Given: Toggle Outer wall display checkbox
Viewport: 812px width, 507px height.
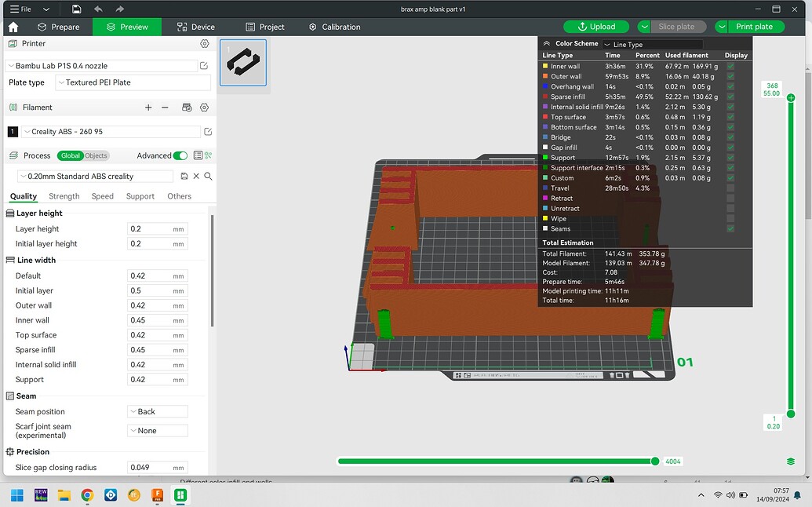Looking at the screenshot, I should tap(730, 76).
